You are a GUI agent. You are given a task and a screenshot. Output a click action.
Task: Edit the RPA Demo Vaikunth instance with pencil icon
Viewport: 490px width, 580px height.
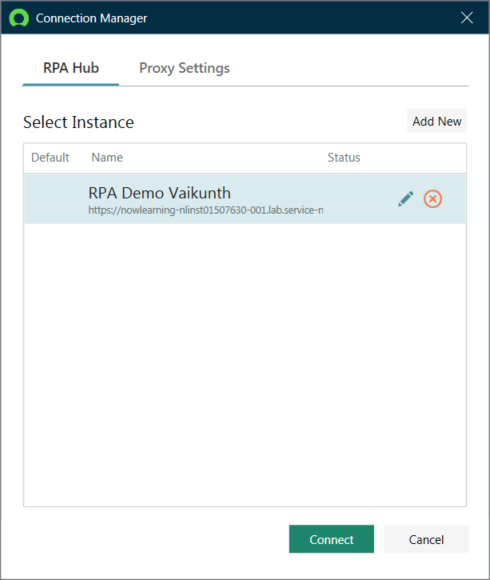click(405, 199)
